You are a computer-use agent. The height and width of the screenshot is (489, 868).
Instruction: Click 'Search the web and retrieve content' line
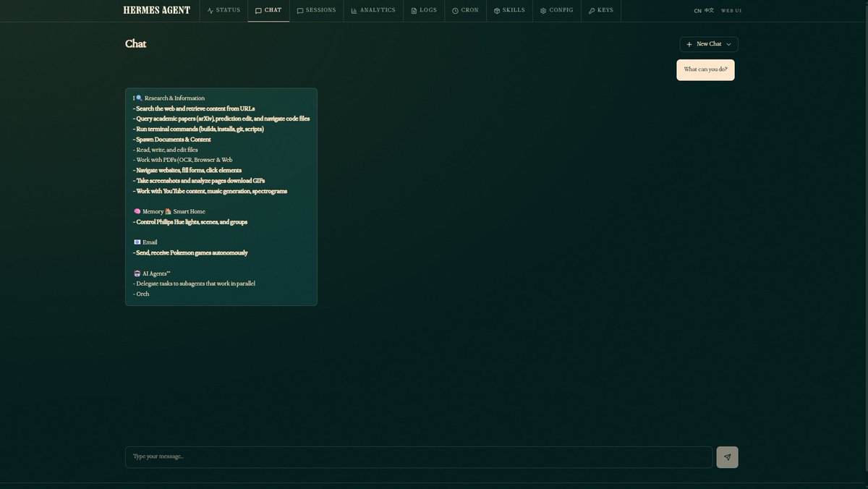(x=194, y=109)
